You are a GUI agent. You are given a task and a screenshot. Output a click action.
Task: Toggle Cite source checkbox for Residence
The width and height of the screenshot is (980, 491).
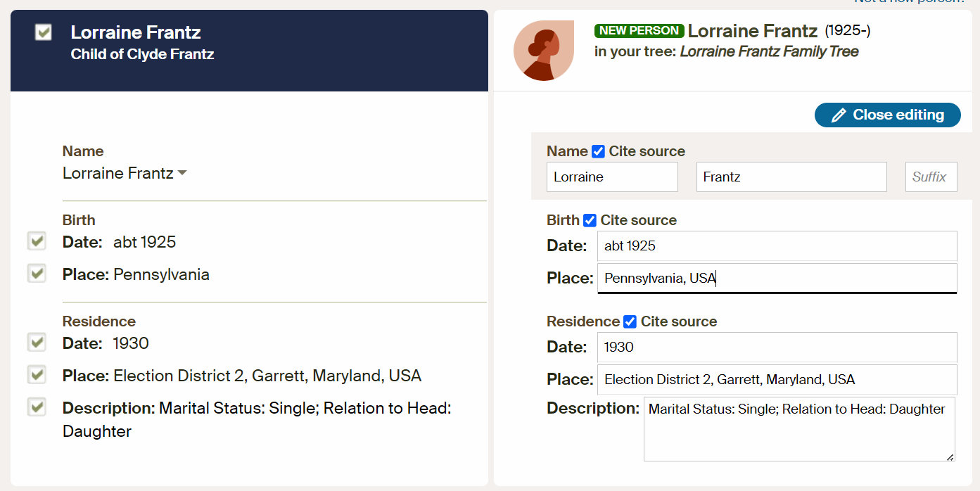point(630,321)
